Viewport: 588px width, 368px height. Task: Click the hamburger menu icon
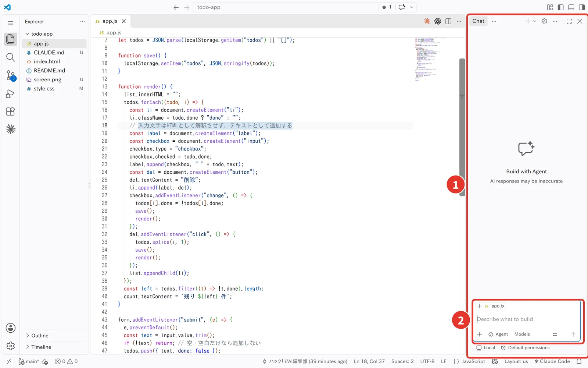point(11,23)
